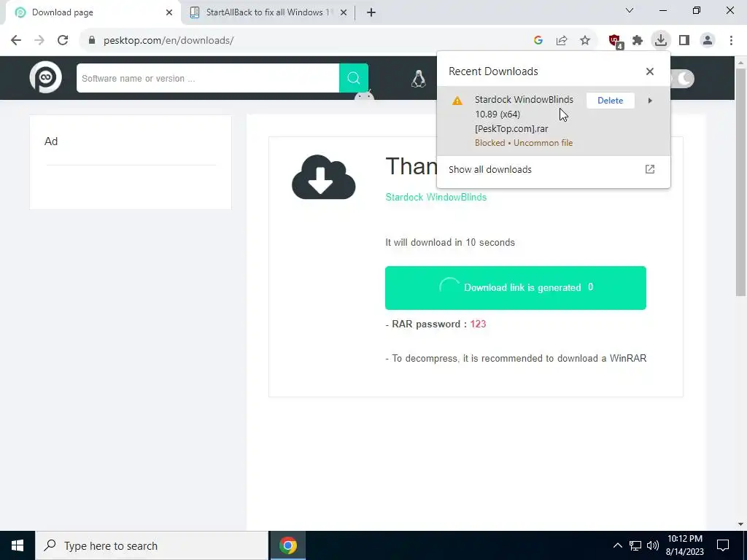
Task: Click the page vertical scrollbar thumb
Action: tap(740, 181)
